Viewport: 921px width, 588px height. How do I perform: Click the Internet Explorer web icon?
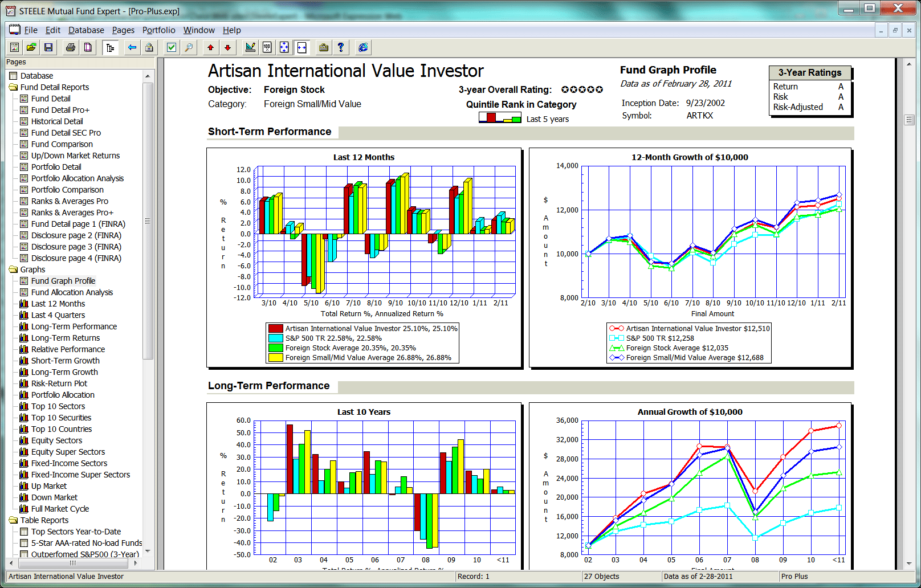tap(363, 47)
